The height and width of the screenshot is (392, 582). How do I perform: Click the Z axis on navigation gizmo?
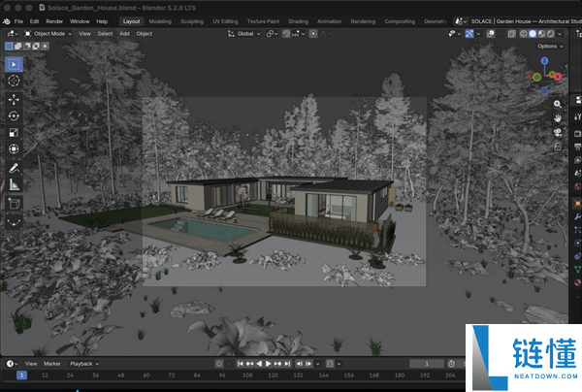coord(544,60)
